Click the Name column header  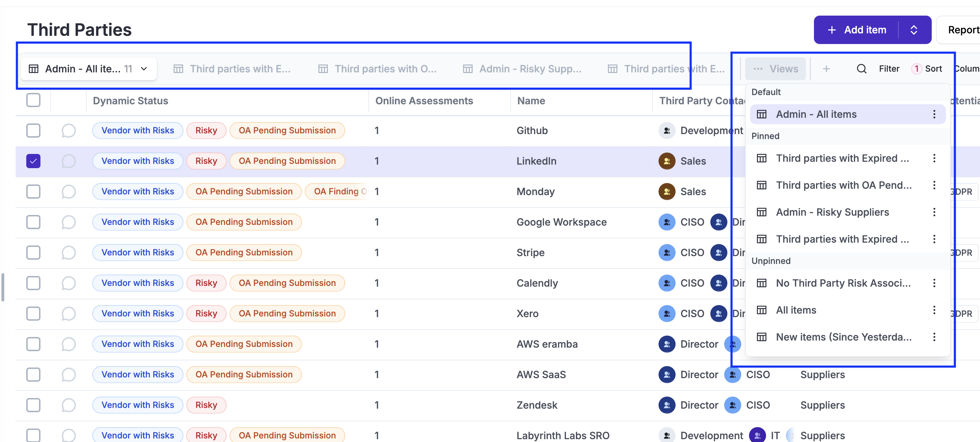tap(531, 100)
